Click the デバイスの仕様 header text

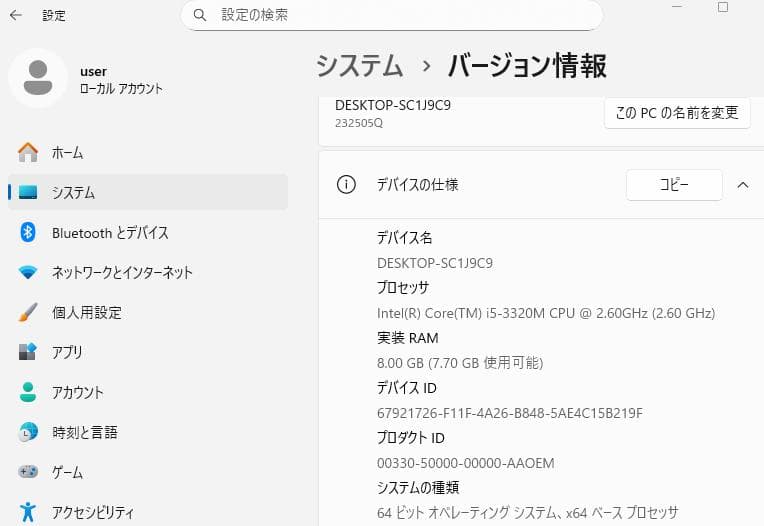(418, 185)
